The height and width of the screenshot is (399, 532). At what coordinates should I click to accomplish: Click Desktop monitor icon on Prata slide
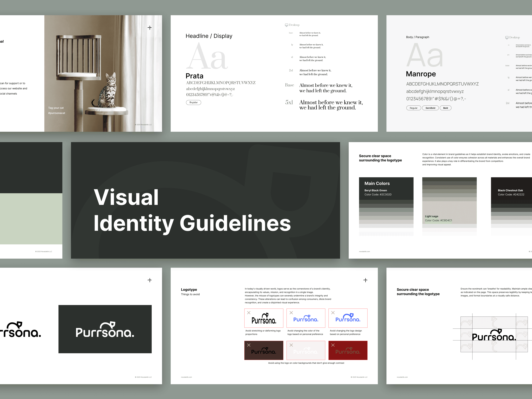(x=286, y=25)
